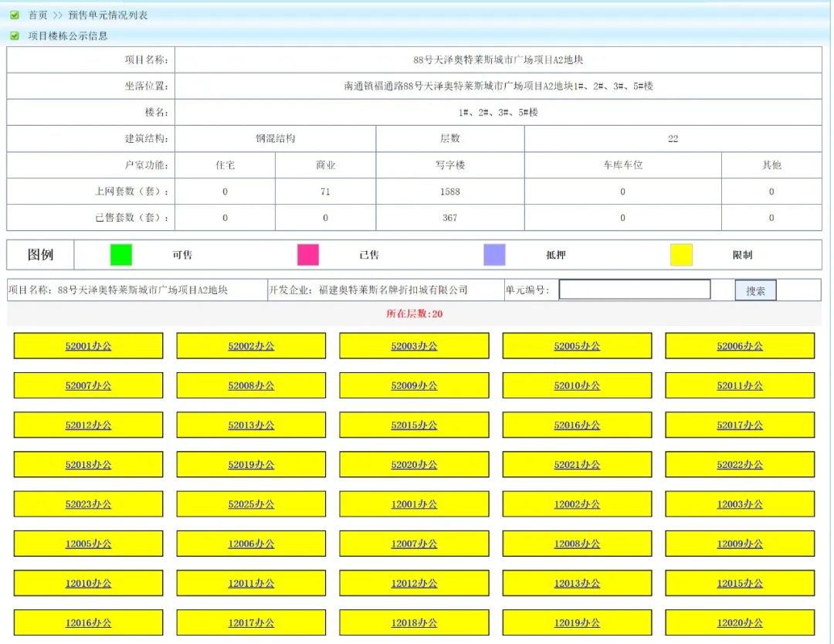
Task: Select unit 12006办公
Action: tap(251, 544)
